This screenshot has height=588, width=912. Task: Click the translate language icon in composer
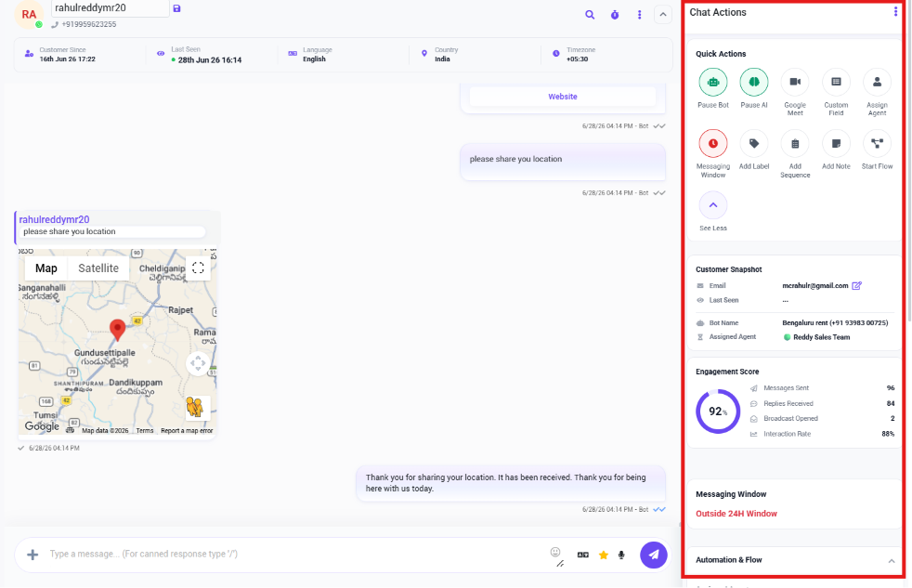pos(583,555)
